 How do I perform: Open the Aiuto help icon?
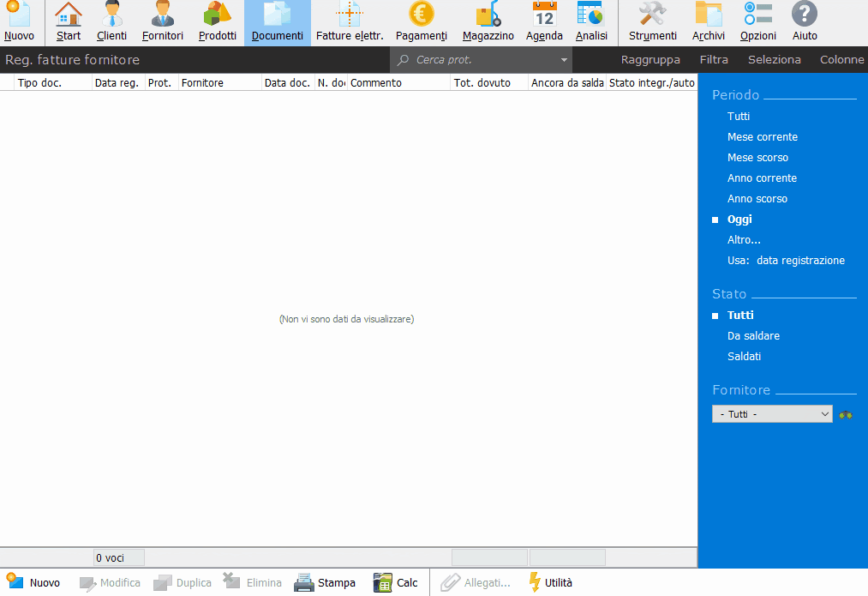805,22
